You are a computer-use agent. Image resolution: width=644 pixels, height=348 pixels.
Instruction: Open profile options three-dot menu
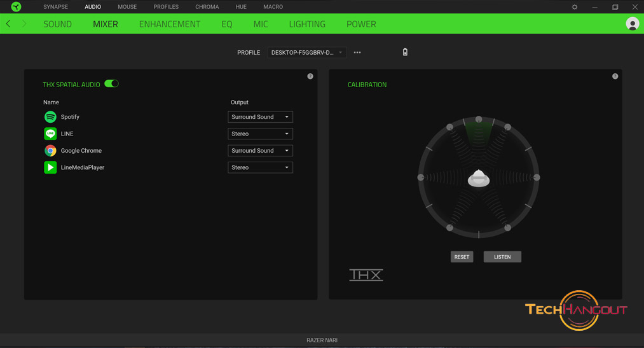(x=357, y=53)
